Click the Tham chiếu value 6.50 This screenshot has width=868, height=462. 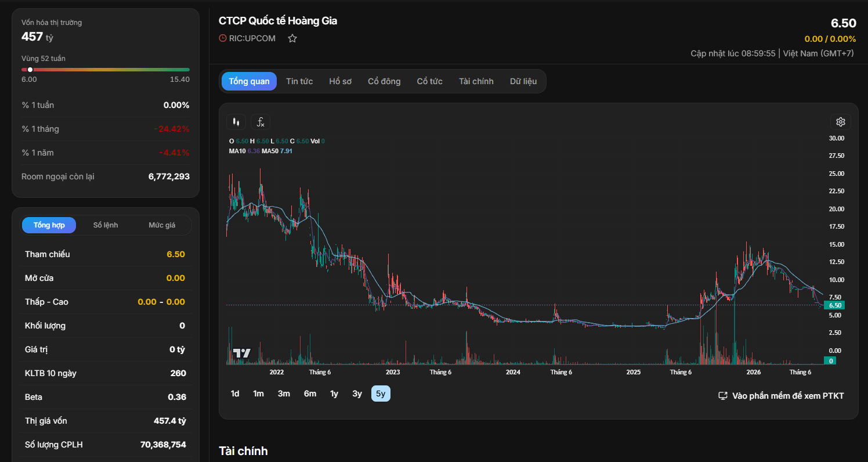point(176,254)
